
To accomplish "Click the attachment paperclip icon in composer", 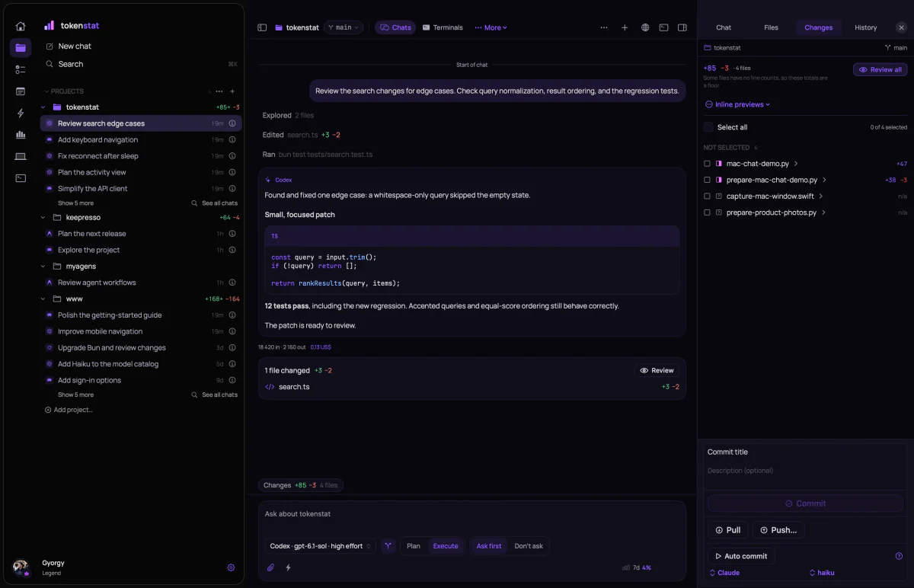I will (x=270, y=567).
